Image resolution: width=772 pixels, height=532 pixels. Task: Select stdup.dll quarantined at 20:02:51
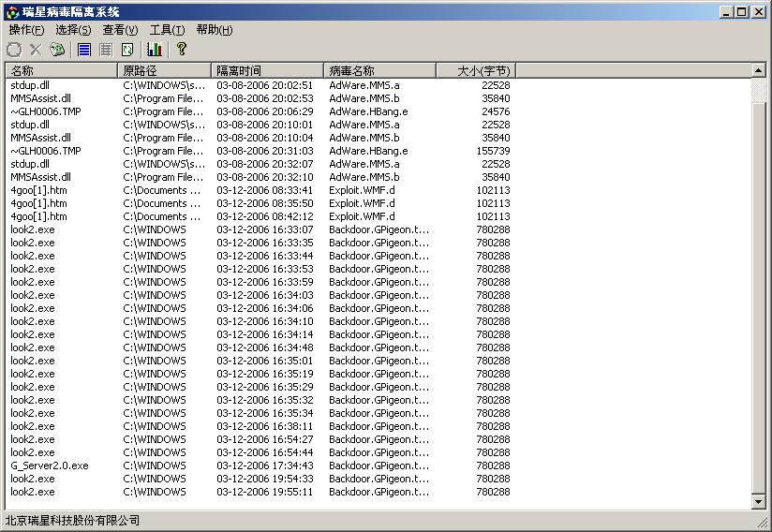[260, 85]
